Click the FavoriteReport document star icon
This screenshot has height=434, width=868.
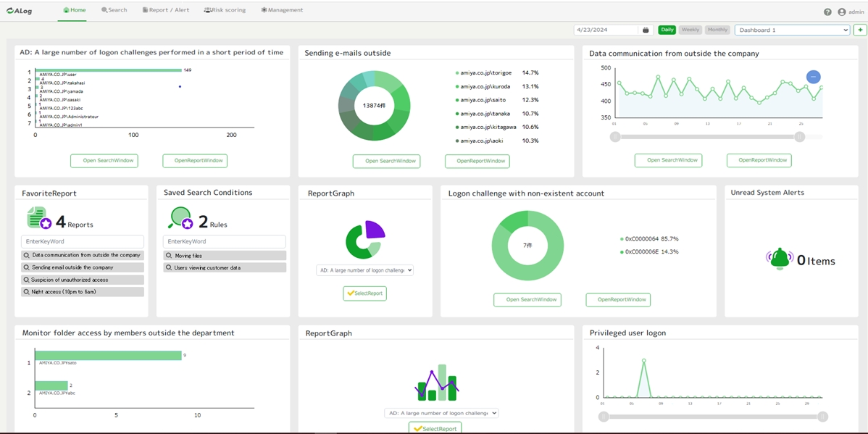[39, 218]
